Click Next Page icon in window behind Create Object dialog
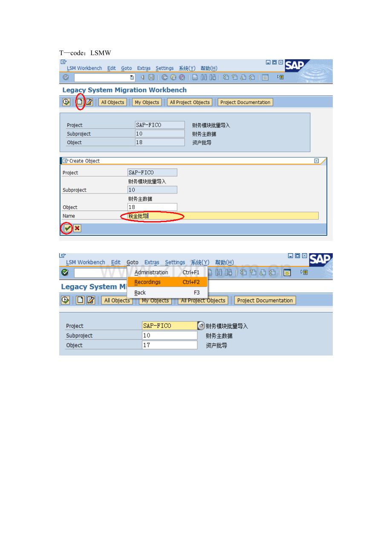 243,77
